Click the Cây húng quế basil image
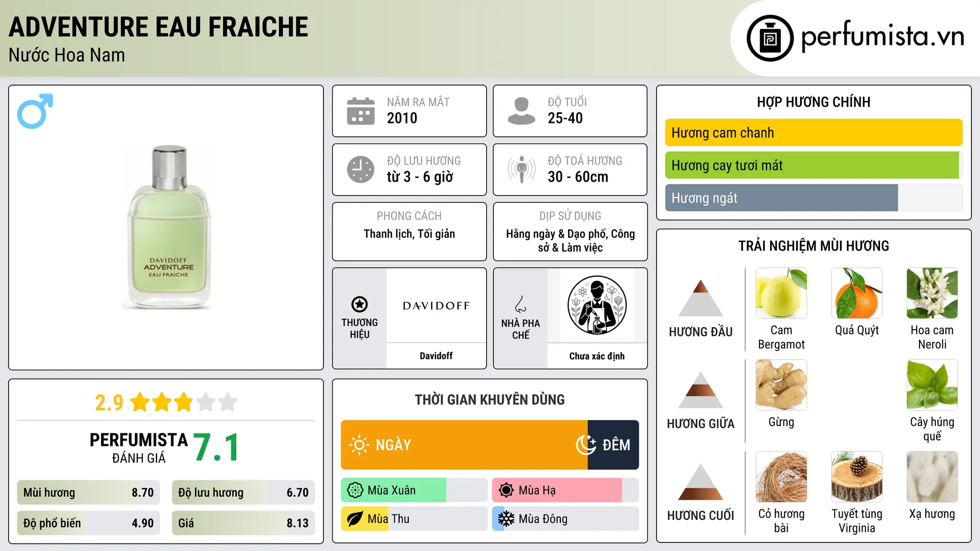The image size is (980, 551). pyautogui.click(x=932, y=385)
